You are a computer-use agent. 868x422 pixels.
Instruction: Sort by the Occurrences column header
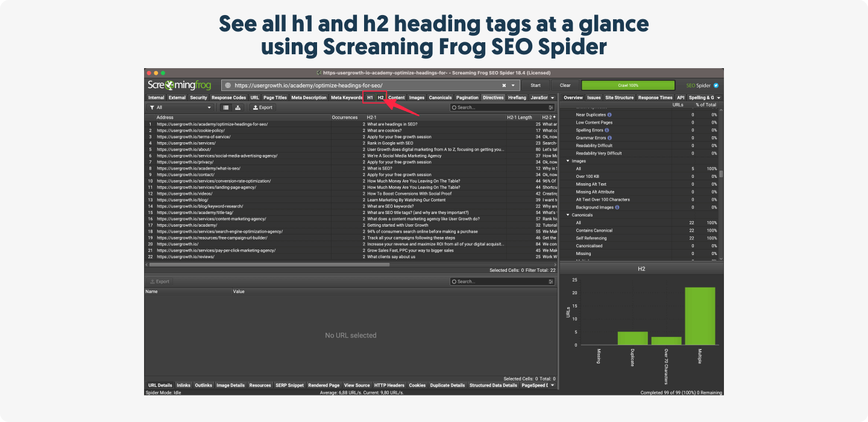click(x=348, y=118)
